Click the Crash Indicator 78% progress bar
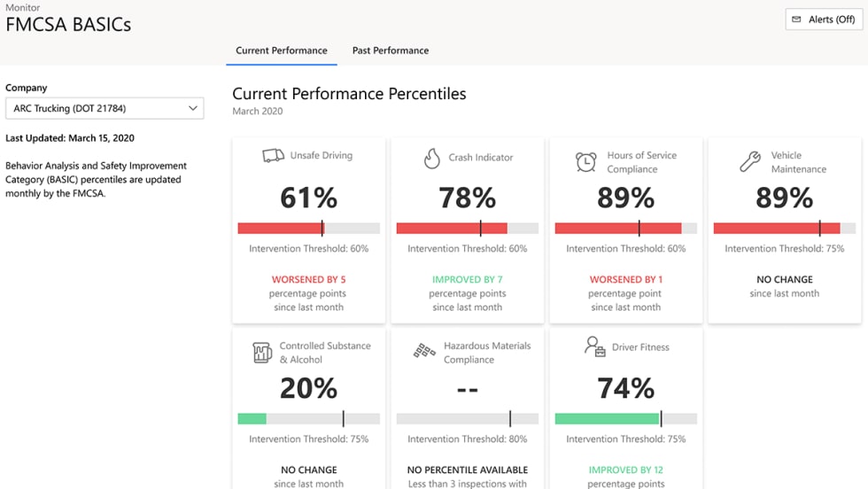The image size is (868, 489). (467, 228)
